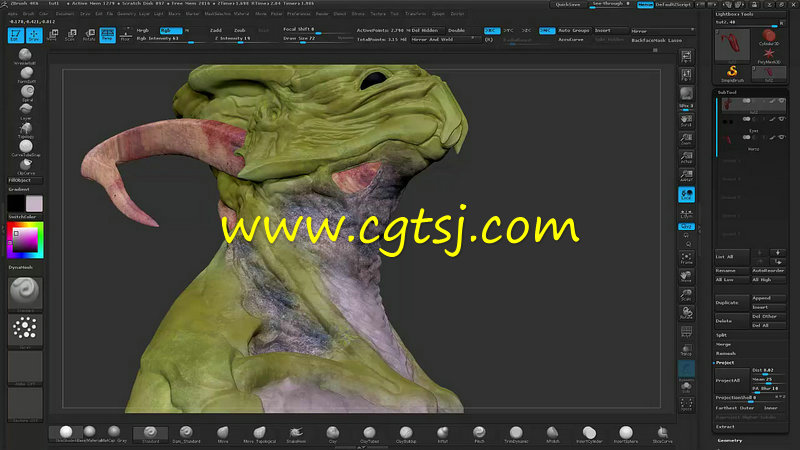Select the Standard brush in bottom shelf
This screenshot has width=800, height=450.
(x=150, y=434)
